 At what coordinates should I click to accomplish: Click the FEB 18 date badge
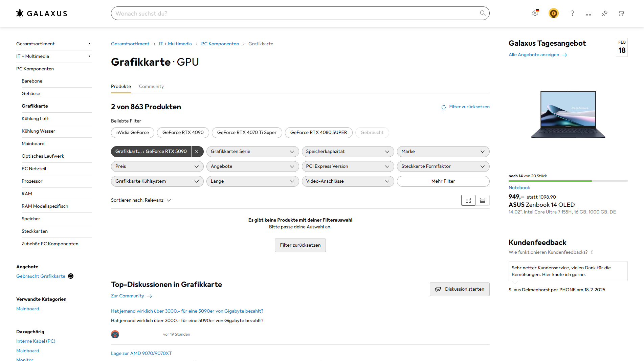click(622, 47)
